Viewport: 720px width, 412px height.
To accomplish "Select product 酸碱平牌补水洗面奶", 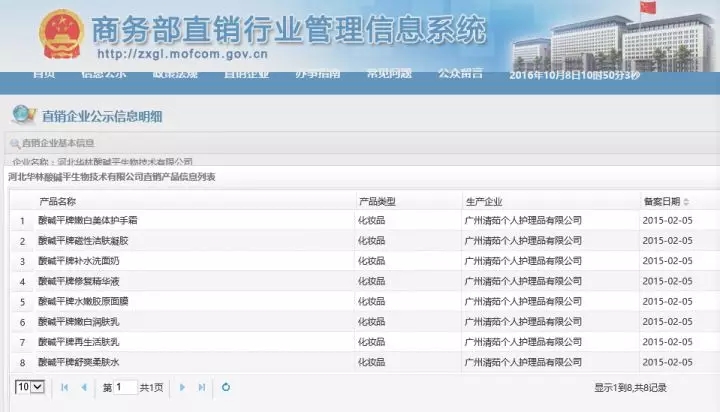I will click(79, 261).
